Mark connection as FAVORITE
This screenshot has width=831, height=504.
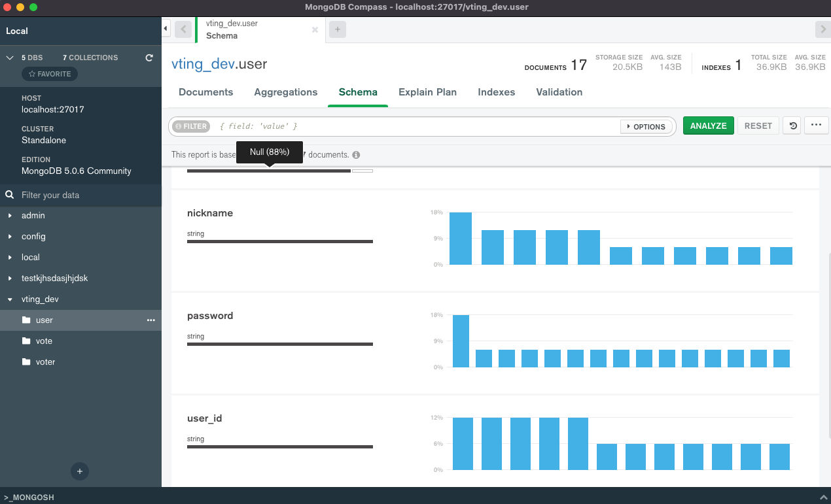(x=50, y=74)
